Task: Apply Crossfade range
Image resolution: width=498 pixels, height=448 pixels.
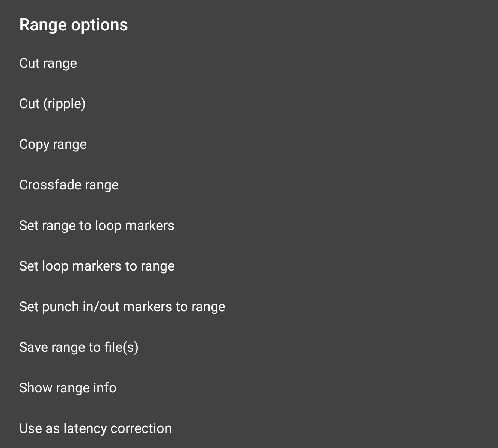Action: (x=69, y=185)
